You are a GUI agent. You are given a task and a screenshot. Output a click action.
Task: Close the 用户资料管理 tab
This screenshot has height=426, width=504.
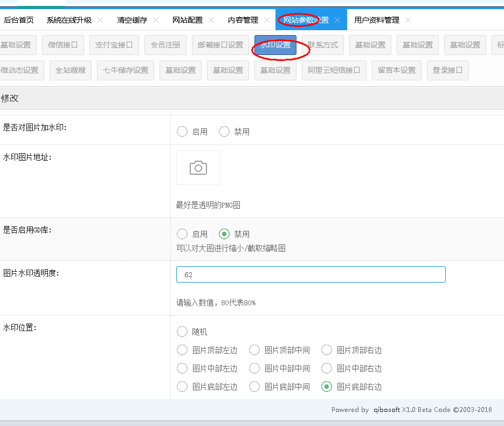pos(408,20)
